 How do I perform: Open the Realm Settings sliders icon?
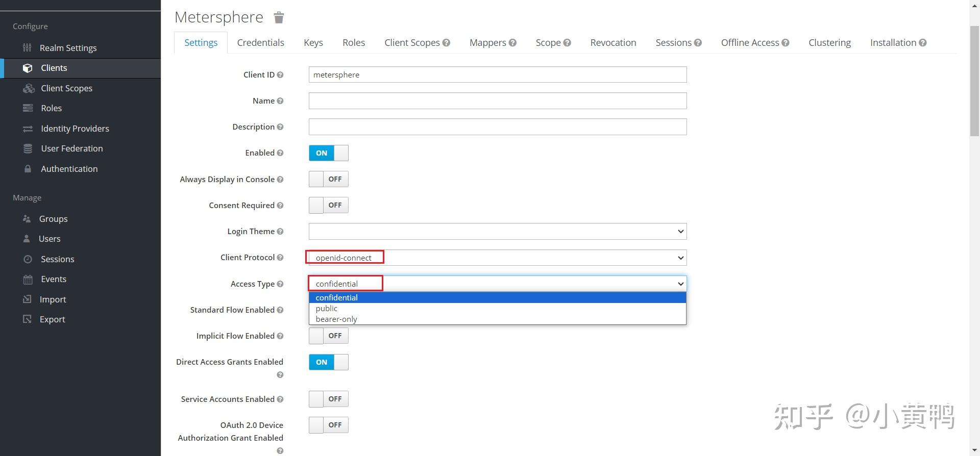[27, 48]
